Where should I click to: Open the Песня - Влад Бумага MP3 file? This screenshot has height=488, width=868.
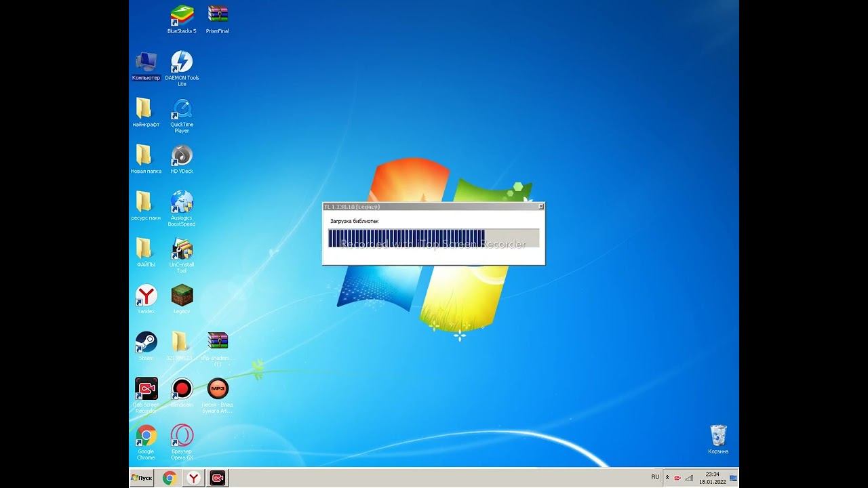click(218, 395)
